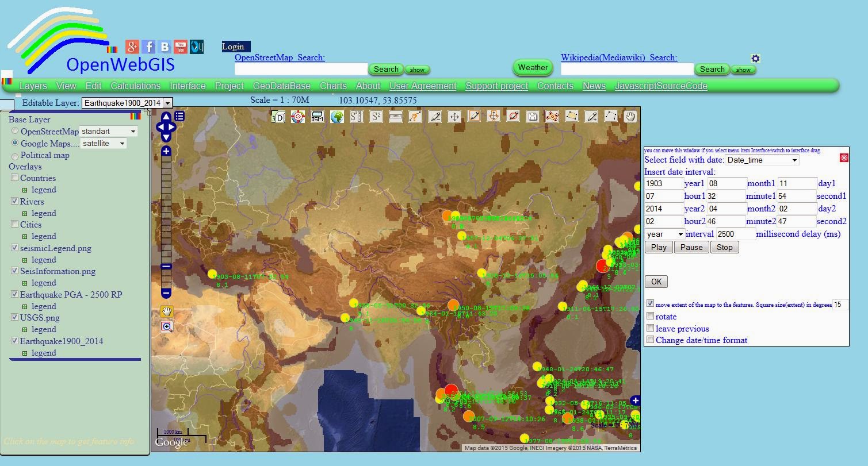868x466 pixels.
Task: Select the hand pan tool in top toolbar
Action: click(x=630, y=117)
